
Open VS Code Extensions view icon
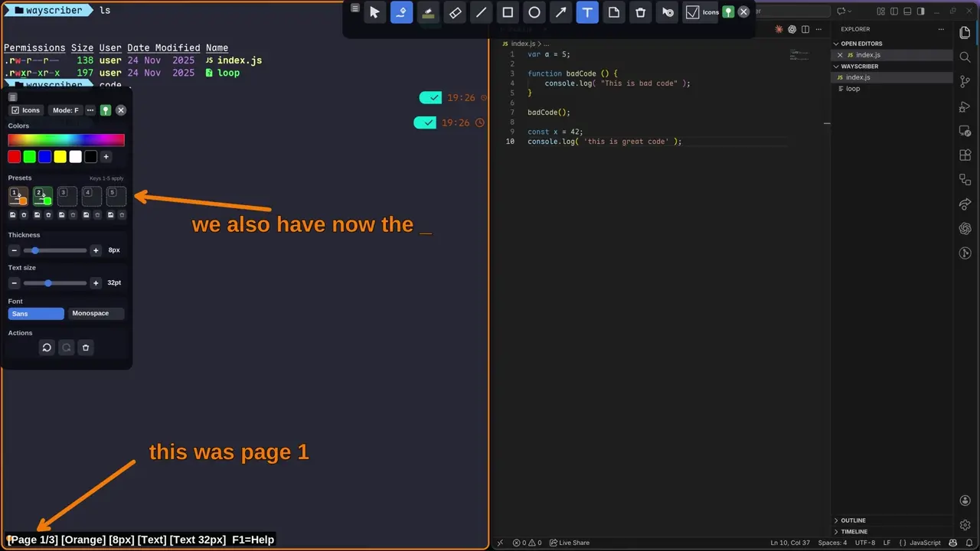pyautogui.click(x=965, y=155)
